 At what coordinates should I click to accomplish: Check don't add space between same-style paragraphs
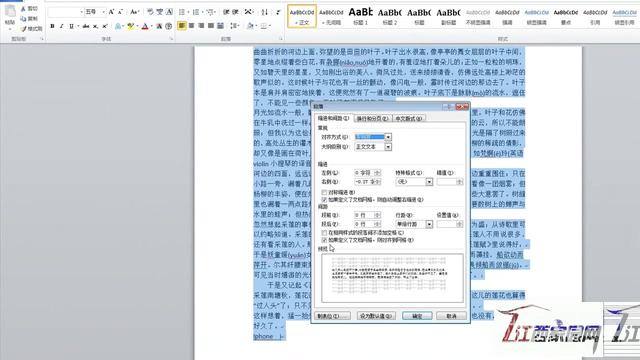coord(324,233)
